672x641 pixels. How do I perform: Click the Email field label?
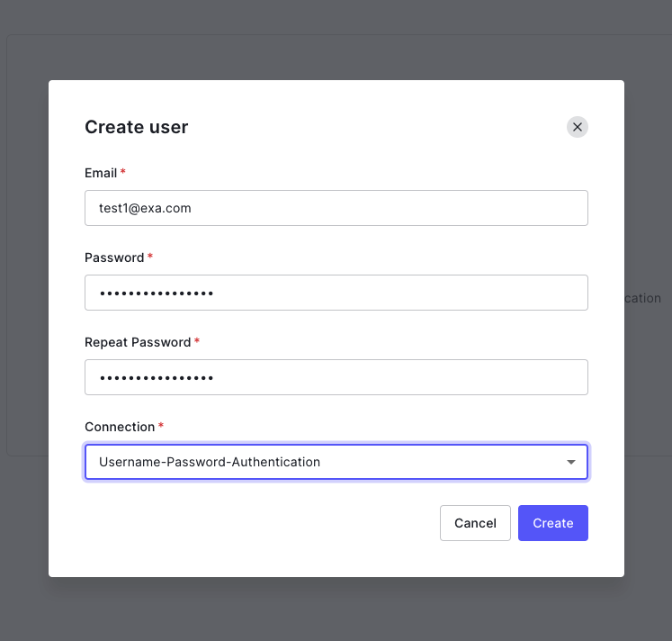tap(101, 173)
